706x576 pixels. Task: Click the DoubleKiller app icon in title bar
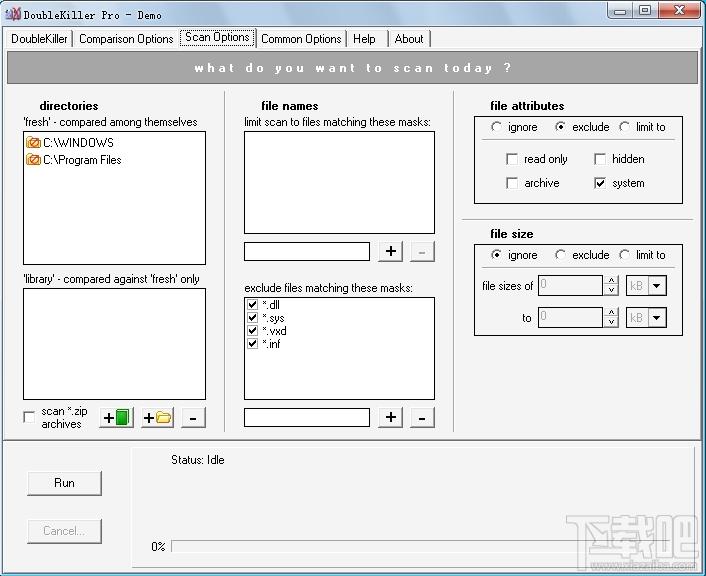pyautogui.click(x=13, y=14)
